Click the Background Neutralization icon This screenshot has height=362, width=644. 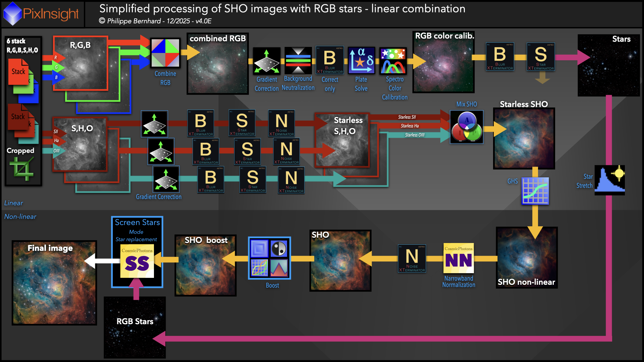click(x=298, y=61)
